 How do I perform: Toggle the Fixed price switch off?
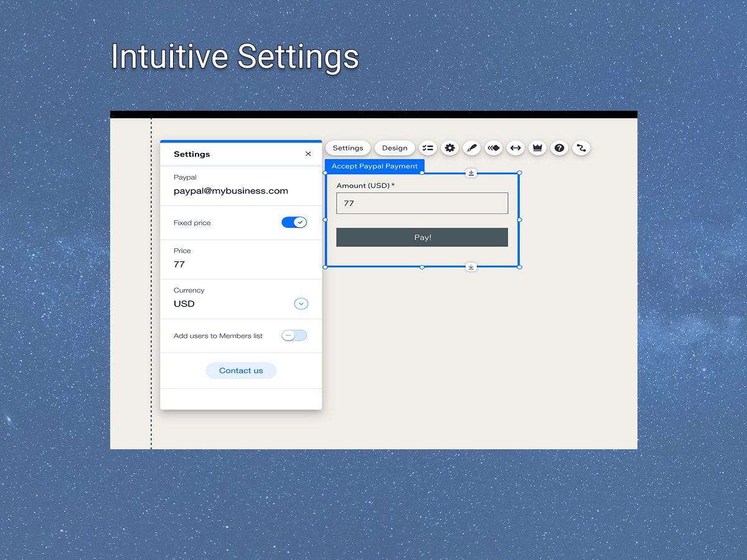[x=294, y=222]
